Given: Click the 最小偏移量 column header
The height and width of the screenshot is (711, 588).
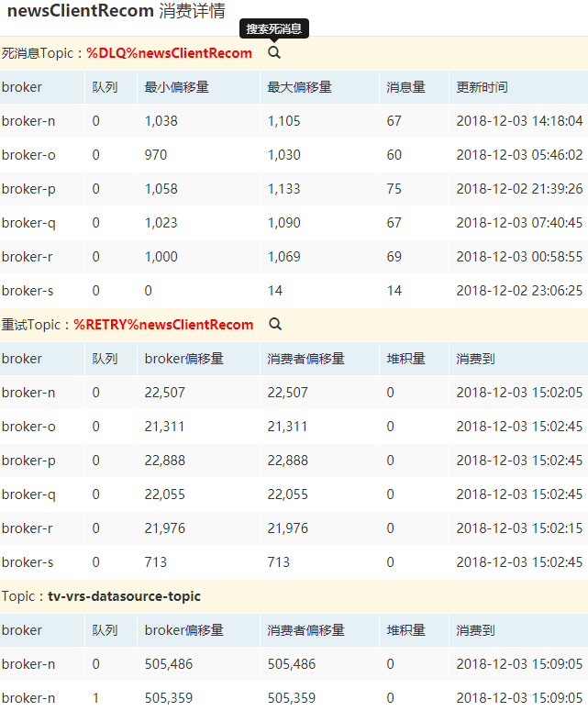Looking at the screenshot, I should [x=177, y=87].
